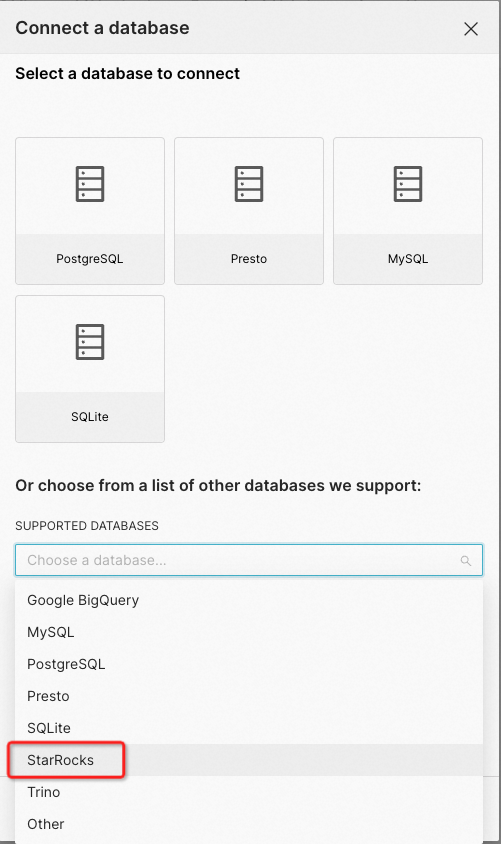This screenshot has width=501, height=844.
Task: Focus the Choose a database search field
Action: [249, 560]
